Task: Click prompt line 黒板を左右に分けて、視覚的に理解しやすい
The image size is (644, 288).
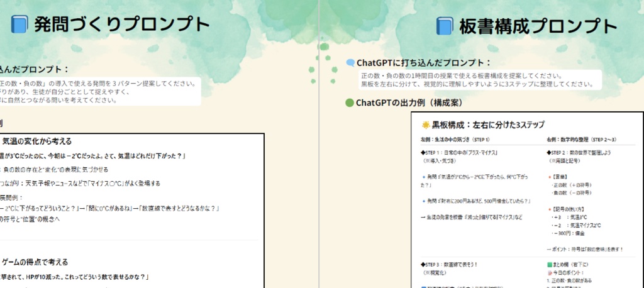Action: click(x=477, y=85)
